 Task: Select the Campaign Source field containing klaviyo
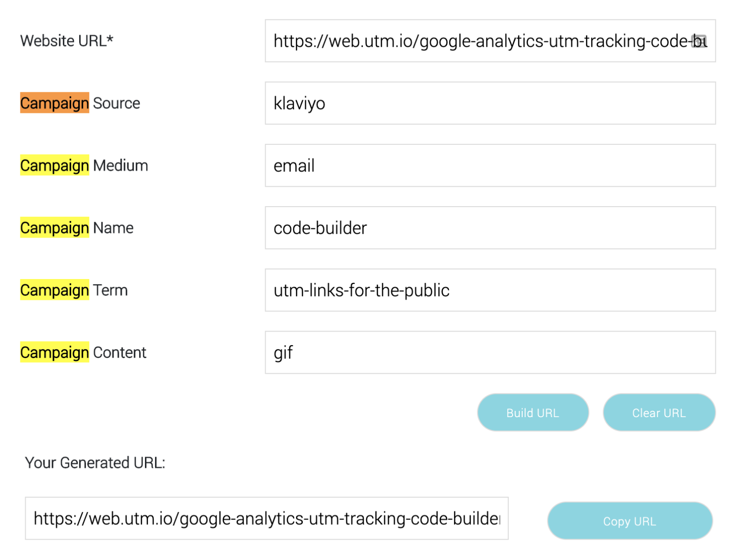490,103
